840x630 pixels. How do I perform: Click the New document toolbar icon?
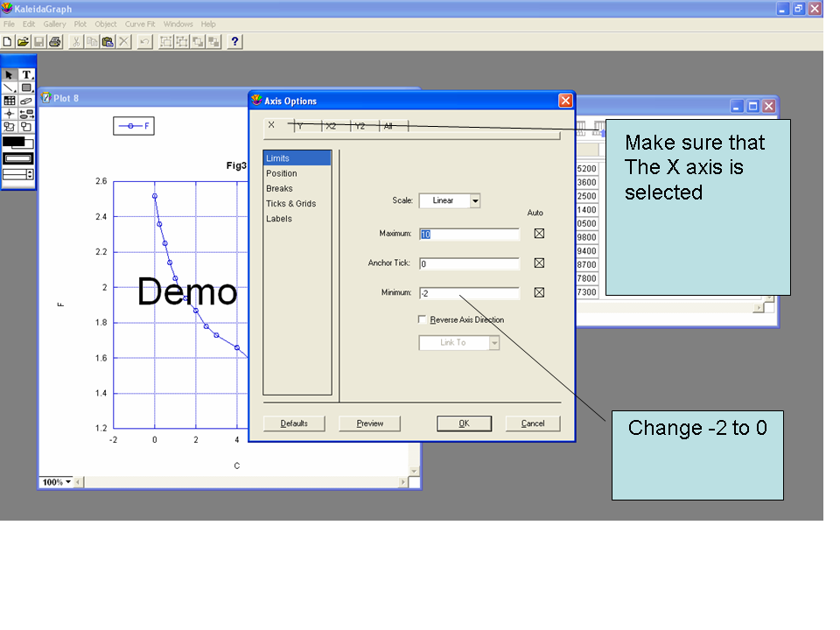pyautogui.click(x=8, y=42)
